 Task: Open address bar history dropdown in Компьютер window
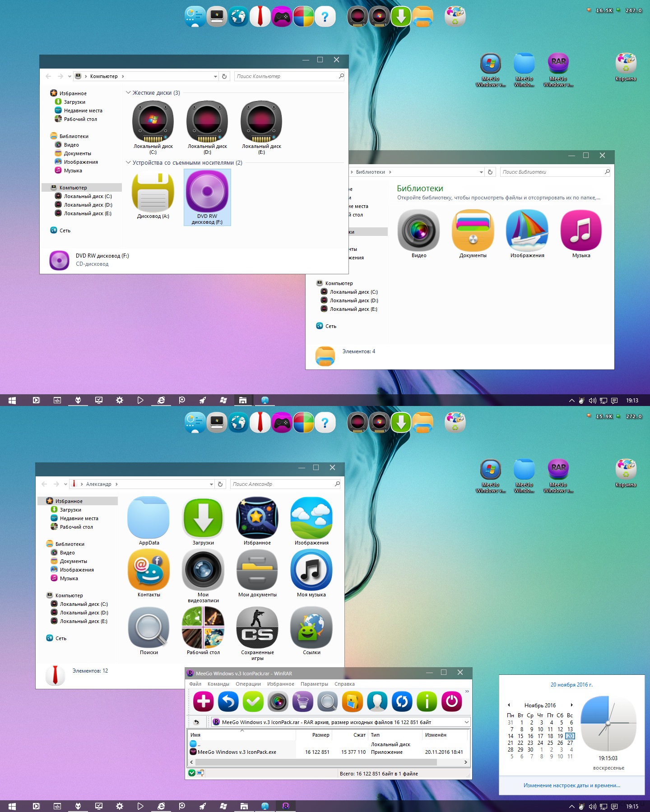(215, 77)
